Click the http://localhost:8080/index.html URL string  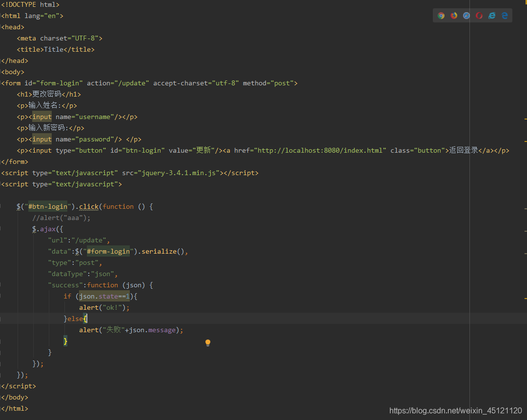point(320,151)
